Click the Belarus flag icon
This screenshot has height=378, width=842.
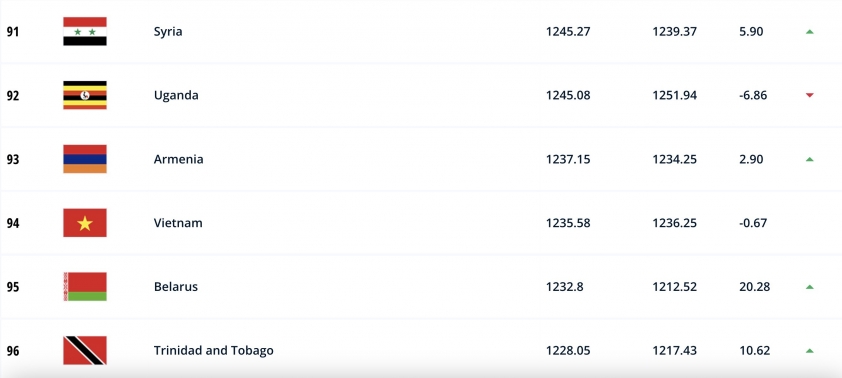tap(85, 287)
